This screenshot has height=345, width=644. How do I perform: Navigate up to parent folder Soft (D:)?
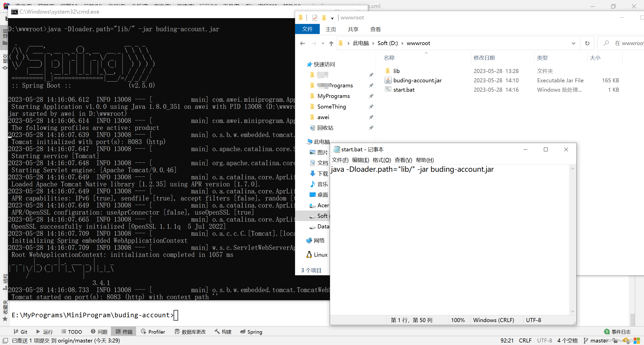tap(331, 43)
